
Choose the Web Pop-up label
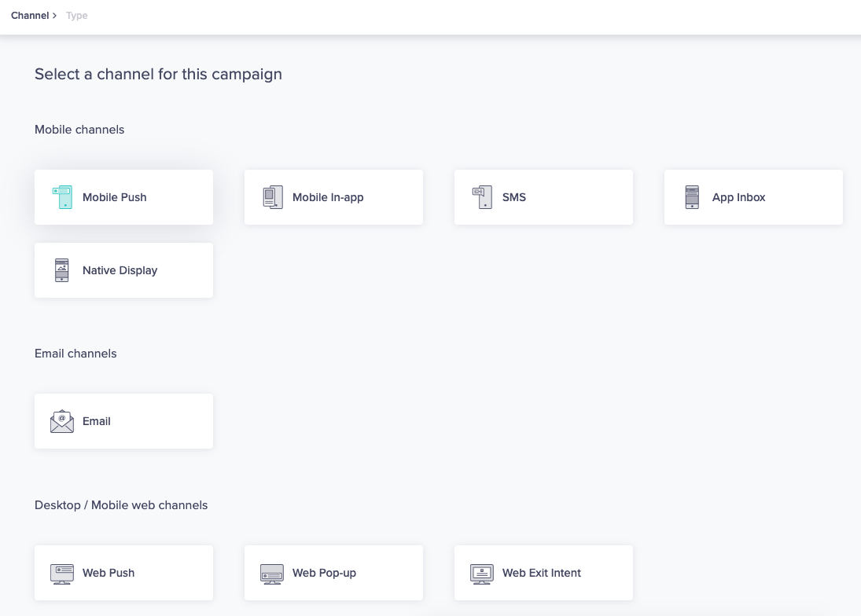point(324,573)
